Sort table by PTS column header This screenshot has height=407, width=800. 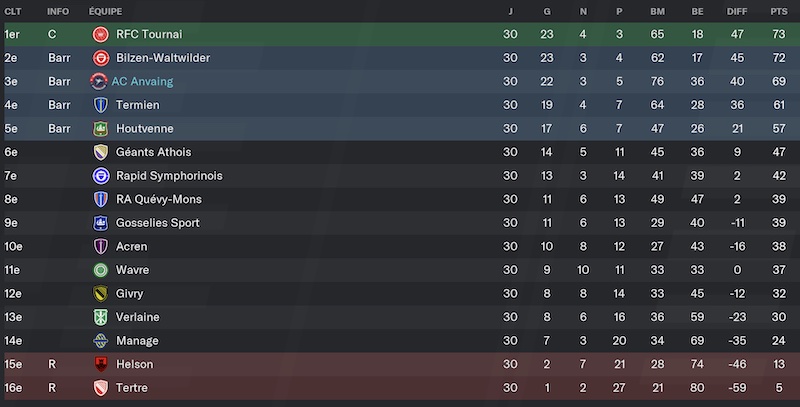click(779, 11)
